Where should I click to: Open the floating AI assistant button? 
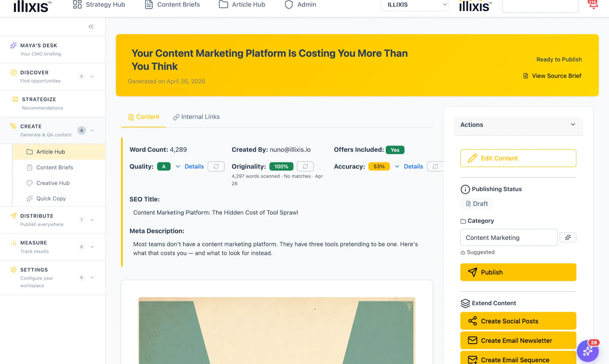(x=588, y=351)
